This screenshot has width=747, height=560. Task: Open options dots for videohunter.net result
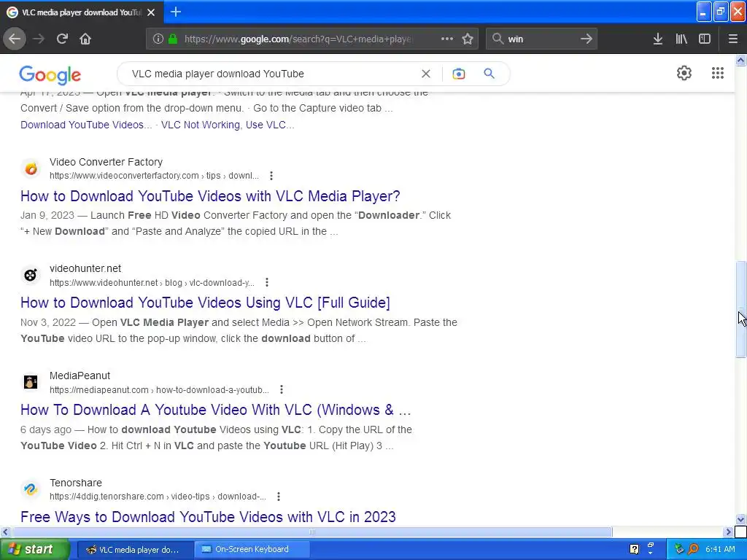click(x=267, y=282)
